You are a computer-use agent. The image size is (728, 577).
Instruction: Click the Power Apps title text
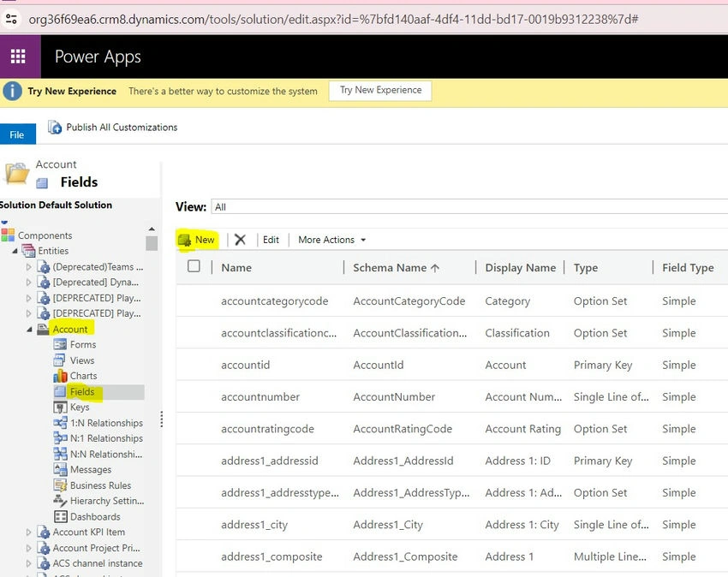tap(98, 57)
